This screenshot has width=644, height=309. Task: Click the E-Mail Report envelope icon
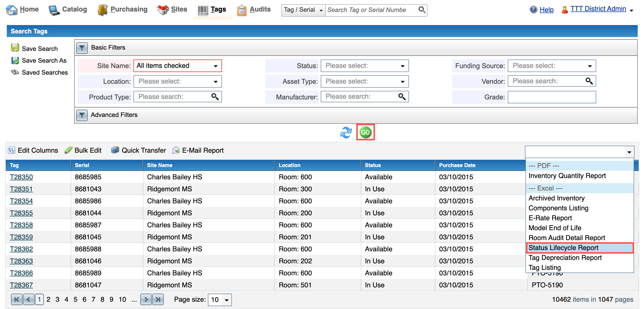pos(176,150)
